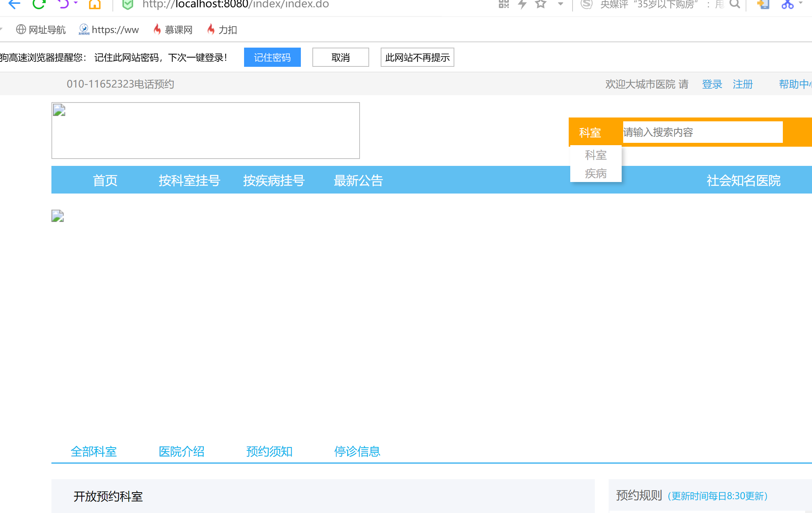Click the broken logo image

pos(206,131)
